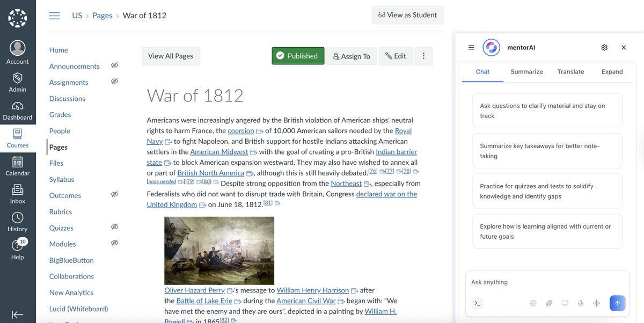Open Grades in course navigation
Image resolution: width=644 pixels, height=323 pixels.
pos(60,114)
